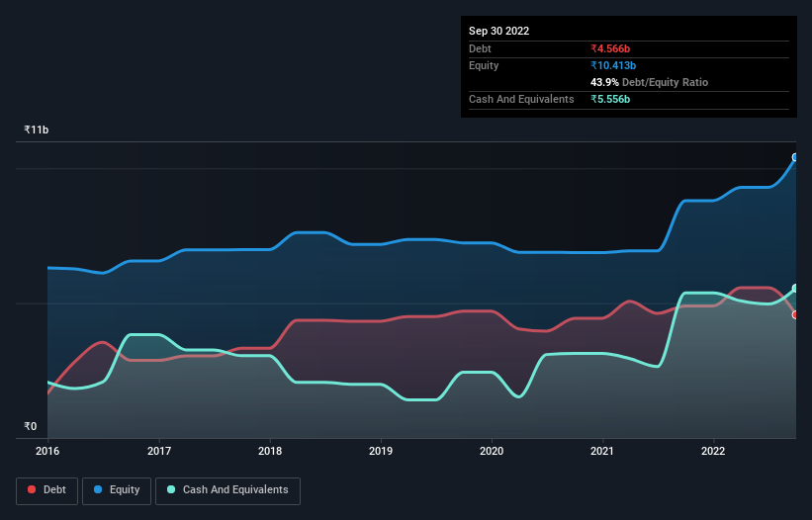Screen dimensions: 812x520
Task: Click the 2022 x-axis label
Action: [x=713, y=451]
